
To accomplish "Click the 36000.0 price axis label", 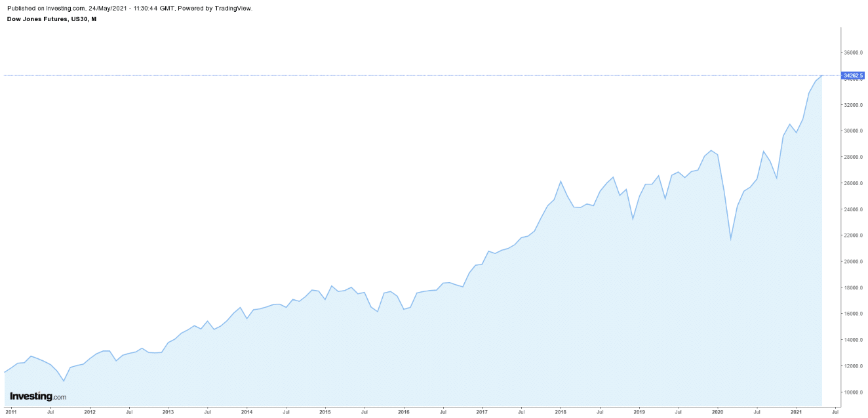I will [x=854, y=52].
